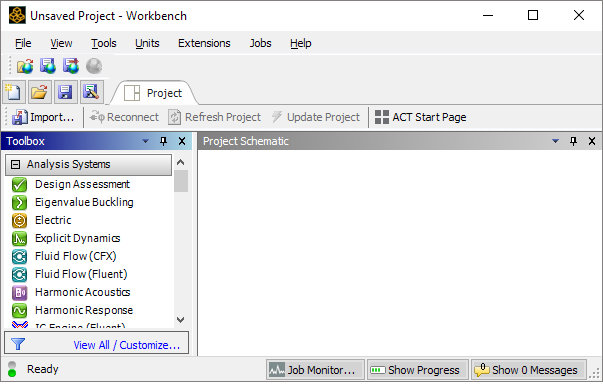The height and width of the screenshot is (384, 603).
Task: Open Project Schematic panel dropdown arrow
Action: pyautogui.click(x=555, y=141)
